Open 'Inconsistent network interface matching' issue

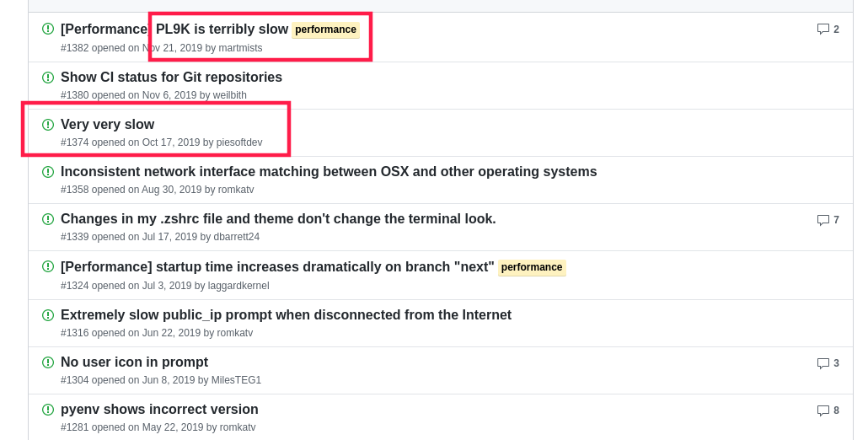click(x=329, y=172)
